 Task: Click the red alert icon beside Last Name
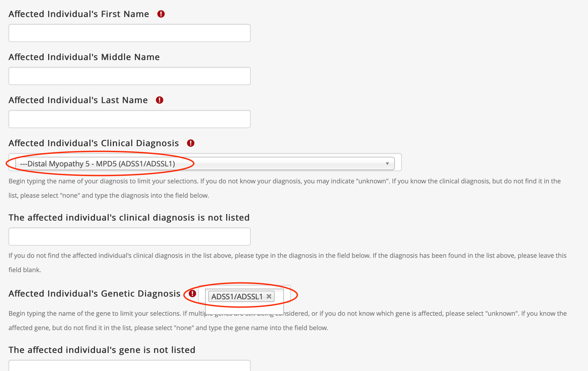(x=159, y=100)
